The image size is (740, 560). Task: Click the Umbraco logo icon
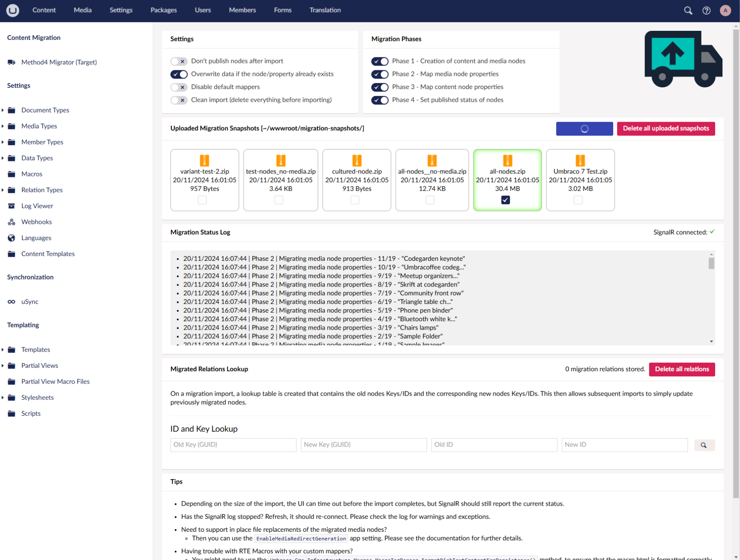pyautogui.click(x=13, y=10)
